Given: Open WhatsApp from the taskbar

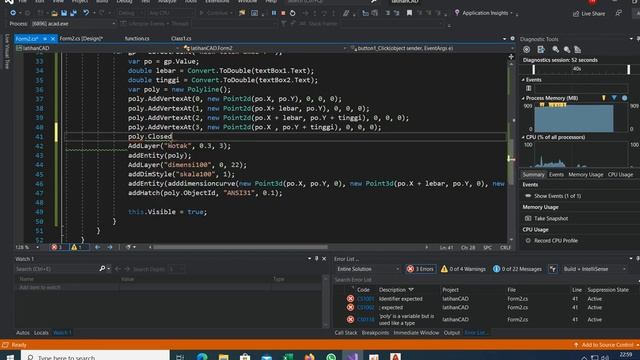Looking at the screenshot, I should 331,357.
